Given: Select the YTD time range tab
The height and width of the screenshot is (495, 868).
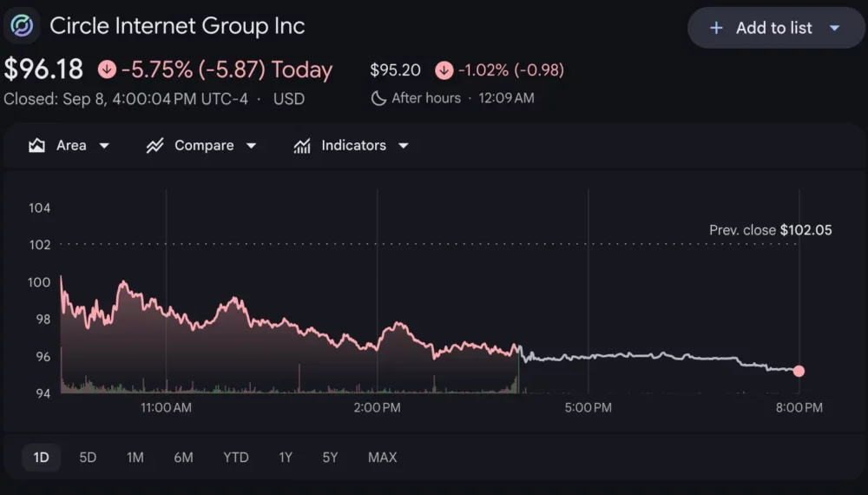Looking at the screenshot, I should (x=236, y=458).
